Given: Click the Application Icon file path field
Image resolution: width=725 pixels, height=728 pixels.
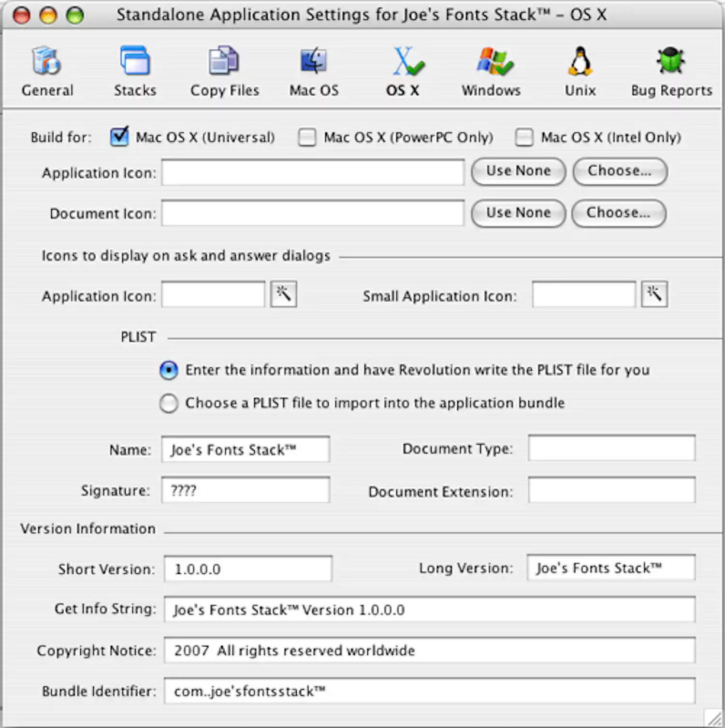Looking at the screenshot, I should [x=312, y=173].
